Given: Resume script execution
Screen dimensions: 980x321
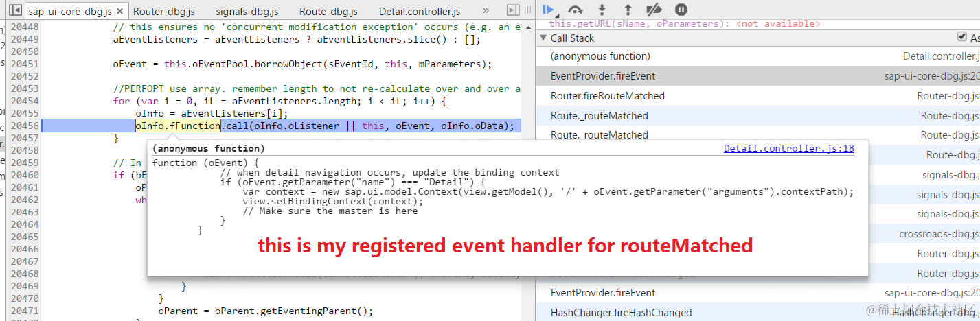Looking at the screenshot, I should pos(548,10).
